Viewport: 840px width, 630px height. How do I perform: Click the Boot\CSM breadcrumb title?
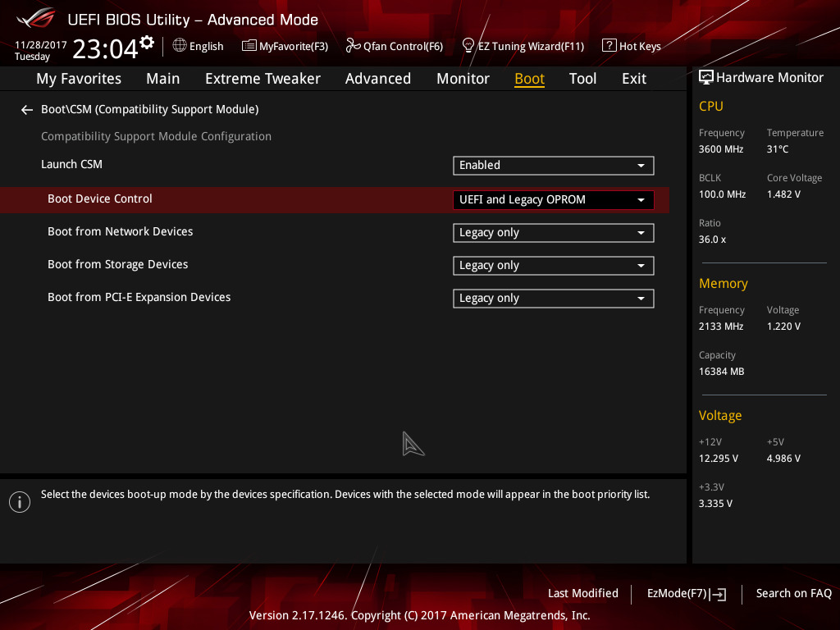pos(150,109)
